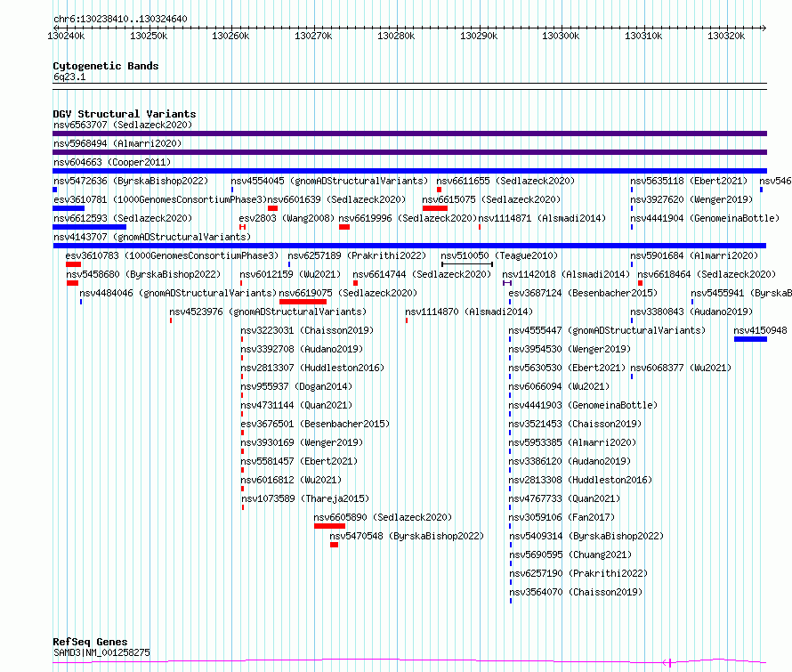This screenshot has height=672, width=792.
Task: Open nsv1114871 (Alsmadi2014) variant
Action: tap(542, 218)
